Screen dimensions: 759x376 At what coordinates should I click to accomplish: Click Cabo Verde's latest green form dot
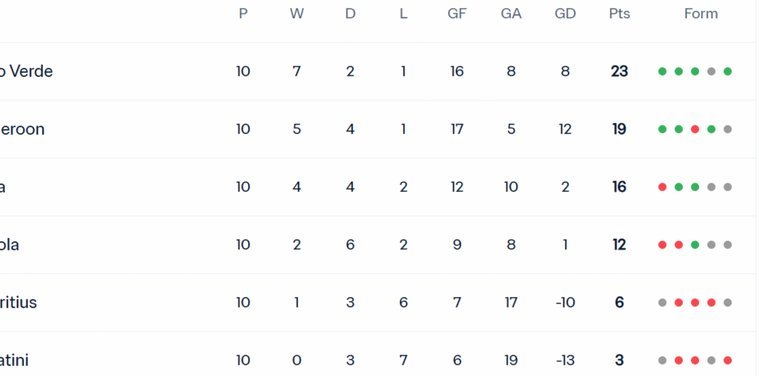tap(727, 72)
